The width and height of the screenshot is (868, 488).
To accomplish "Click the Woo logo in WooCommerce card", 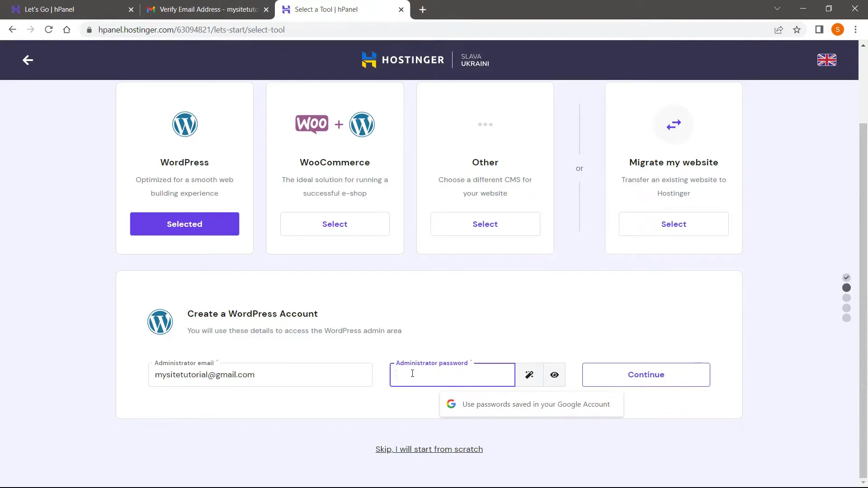I will [x=312, y=124].
